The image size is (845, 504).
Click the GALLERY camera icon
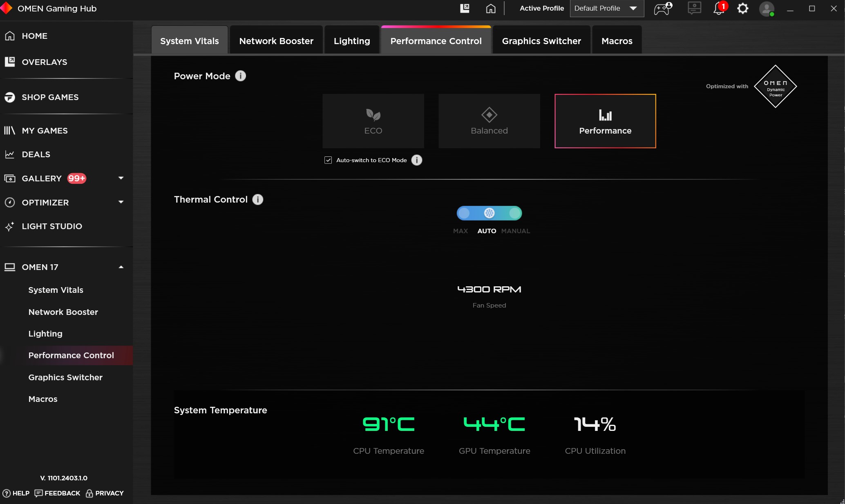pos(10,178)
